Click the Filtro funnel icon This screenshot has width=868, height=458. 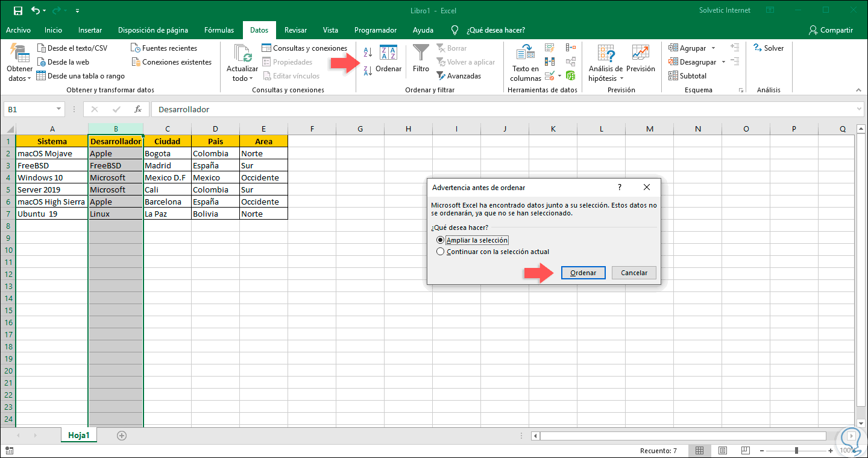(421, 58)
